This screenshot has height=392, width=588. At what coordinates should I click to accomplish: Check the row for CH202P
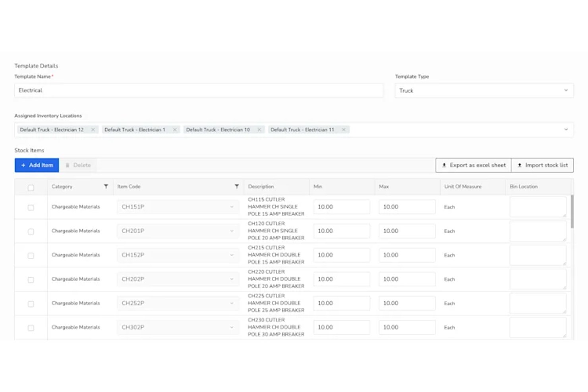(31, 280)
